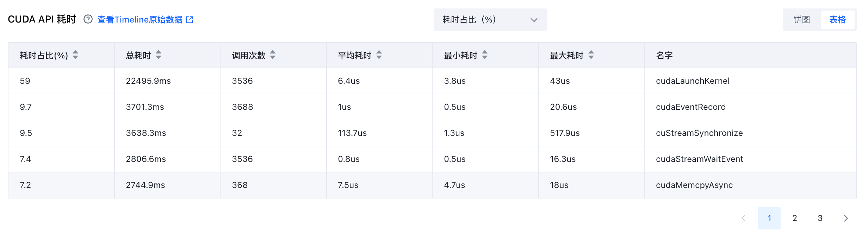Image resolution: width=868 pixels, height=240 pixels.
Task: Sort by 平均耗时 column sort icon
Action: click(x=379, y=55)
